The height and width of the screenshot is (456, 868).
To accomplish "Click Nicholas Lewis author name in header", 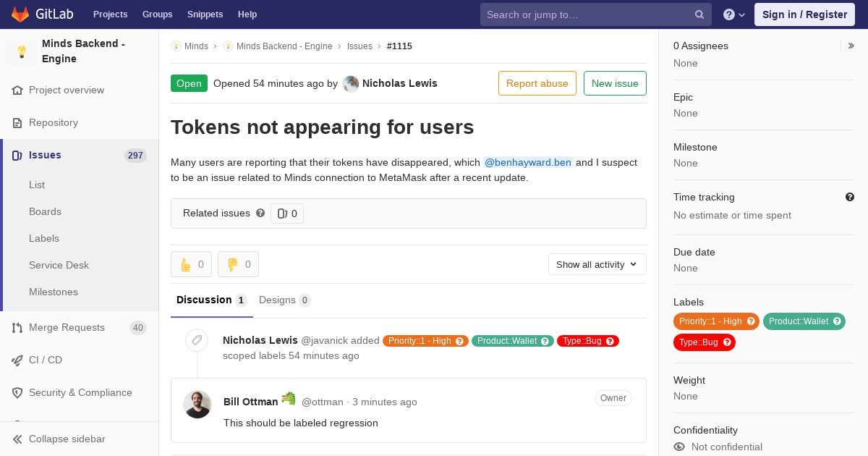I will pyautogui.click(x=400, y=84).
